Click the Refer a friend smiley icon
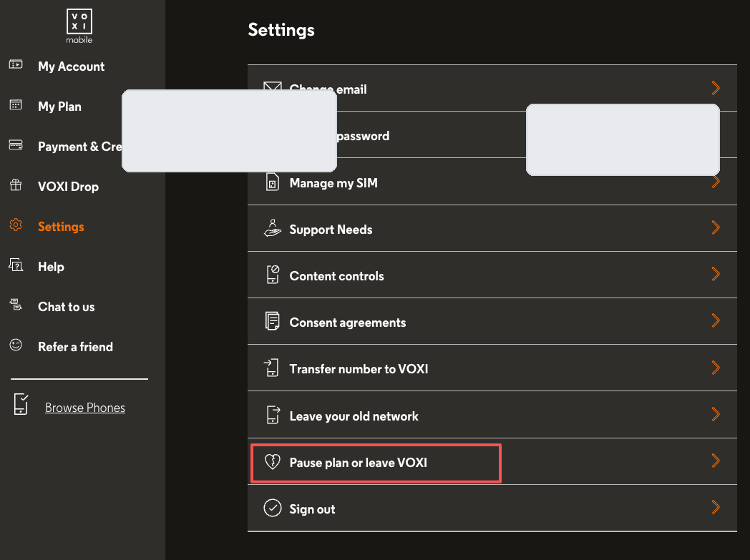The width and height of the screenshot is (750, 560). [16, 345]
